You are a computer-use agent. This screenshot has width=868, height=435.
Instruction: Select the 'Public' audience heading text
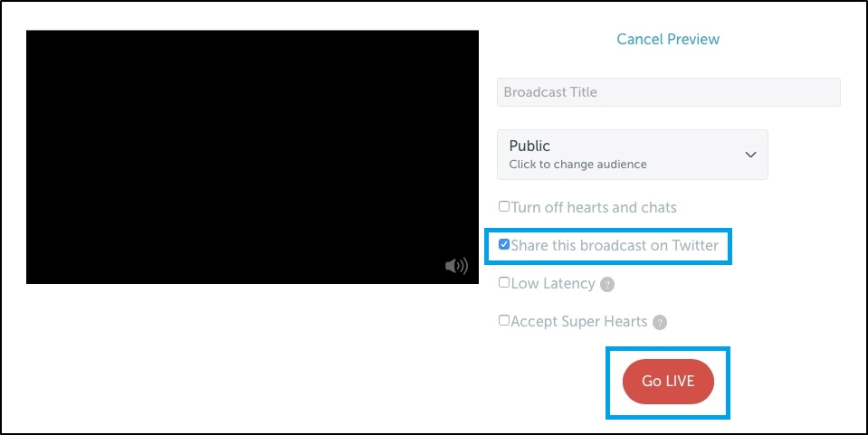529,146
